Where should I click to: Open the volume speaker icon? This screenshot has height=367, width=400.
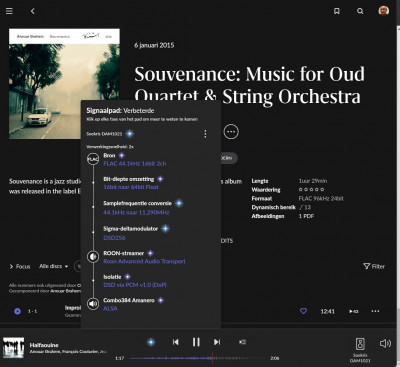[x=385, y=343]
